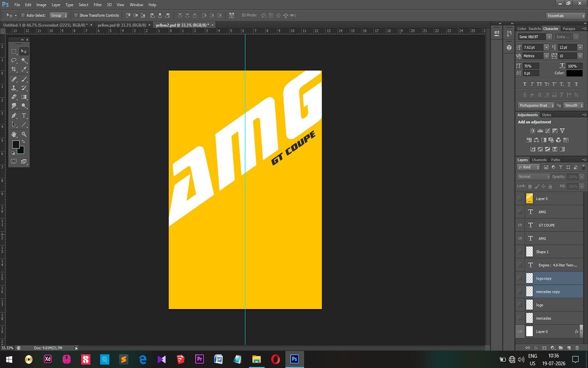
Task: Select the Horizontal Type tool
Action: [24, 116]
